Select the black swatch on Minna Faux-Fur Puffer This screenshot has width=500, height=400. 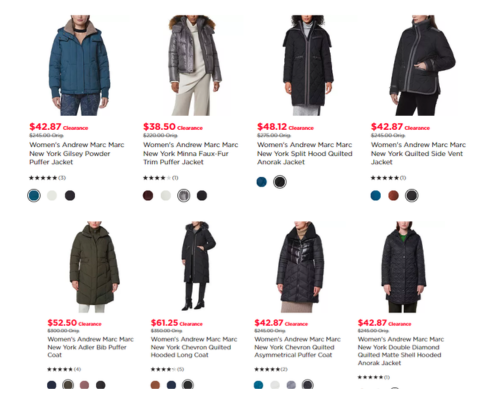point(202,195)
